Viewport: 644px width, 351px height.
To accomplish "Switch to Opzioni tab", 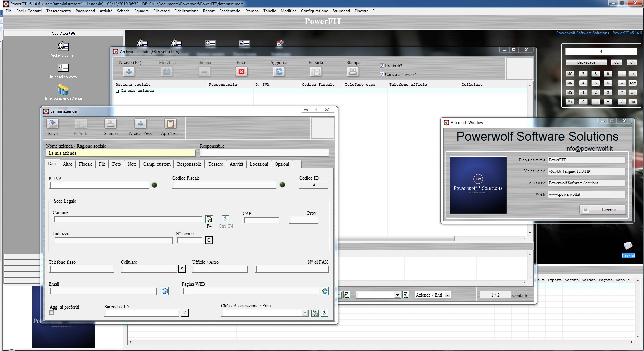I will tap(282, 164).
